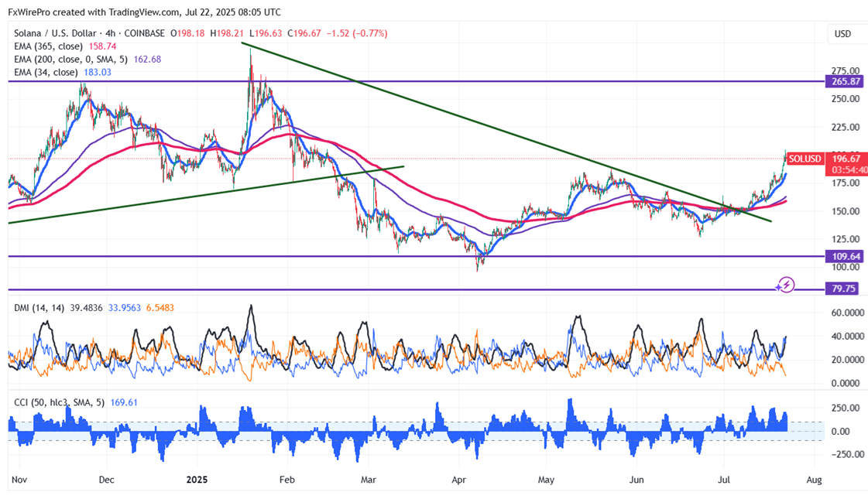Click the Jun label on time axis

tap(636, 480)
